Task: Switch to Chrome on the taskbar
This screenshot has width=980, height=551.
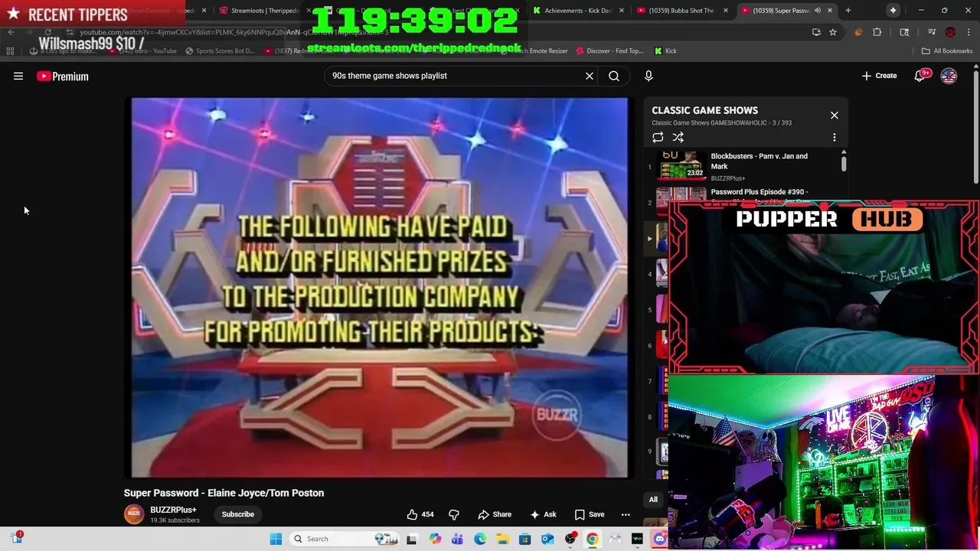Action: pyautogui.click(x=593, y=539)
